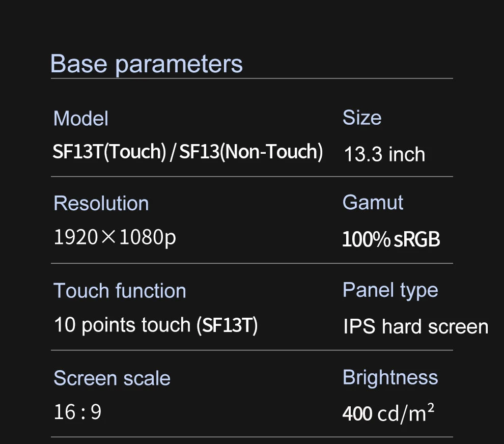Click the 10 points touch (SF13T) text
Viewport: 504px width, 444px height.
tap(156, 325)
